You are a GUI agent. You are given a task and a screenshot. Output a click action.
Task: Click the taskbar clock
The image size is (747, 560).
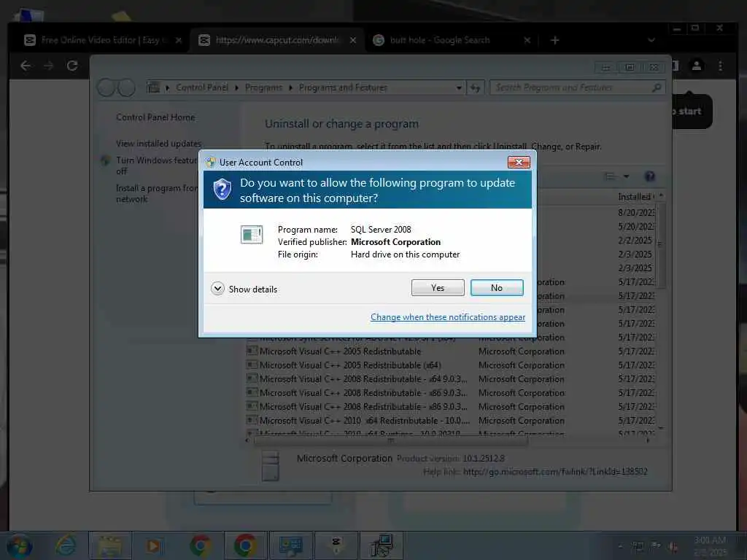click(x=710, y=546)
